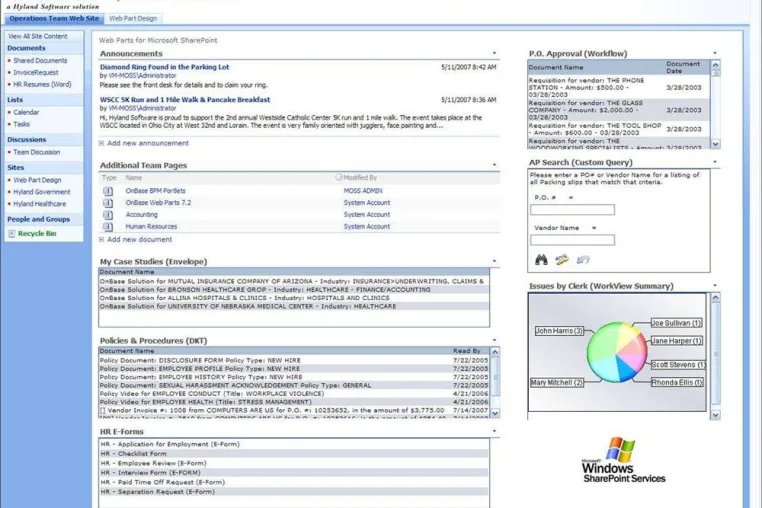The height and width of the screenshot is (508, 762).
Task: Open the Policies & Procedures web part menu arrow
Action: tap(494, 341)
